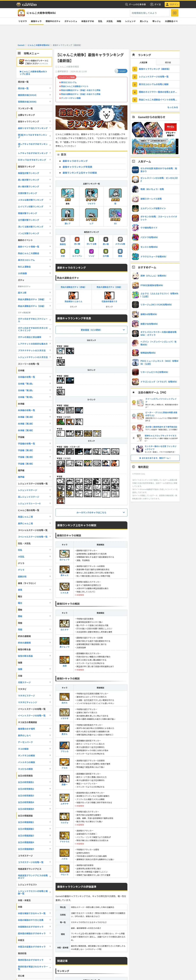
Task: Select the 開催中のガチャ navigation tab
Action: tap(53, 21)
